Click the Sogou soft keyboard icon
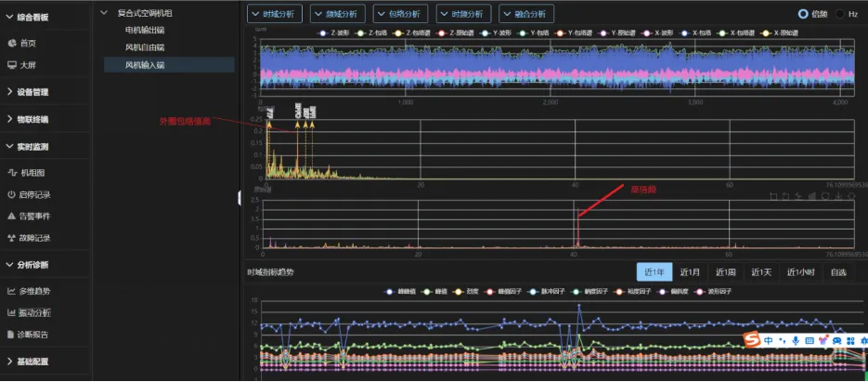The image size is (868, 382). 810,340
